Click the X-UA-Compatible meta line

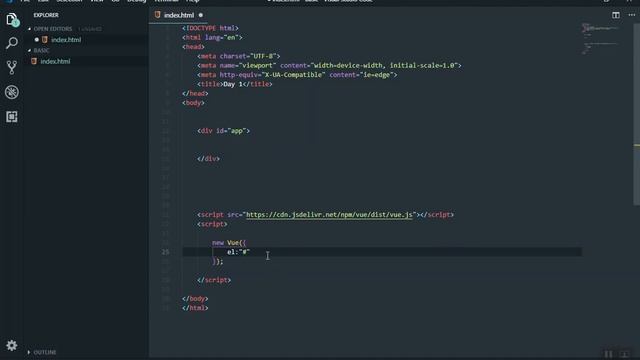[297, 75]
